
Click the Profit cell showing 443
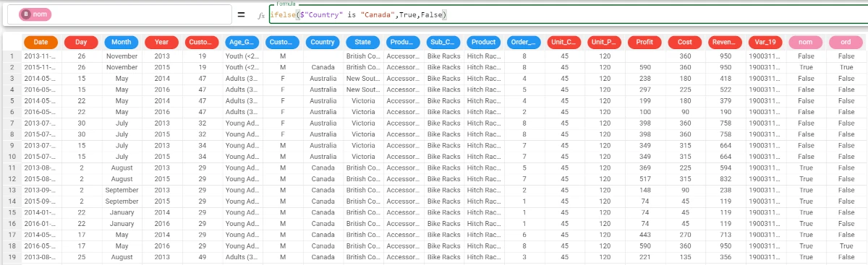tap(644, 235)
